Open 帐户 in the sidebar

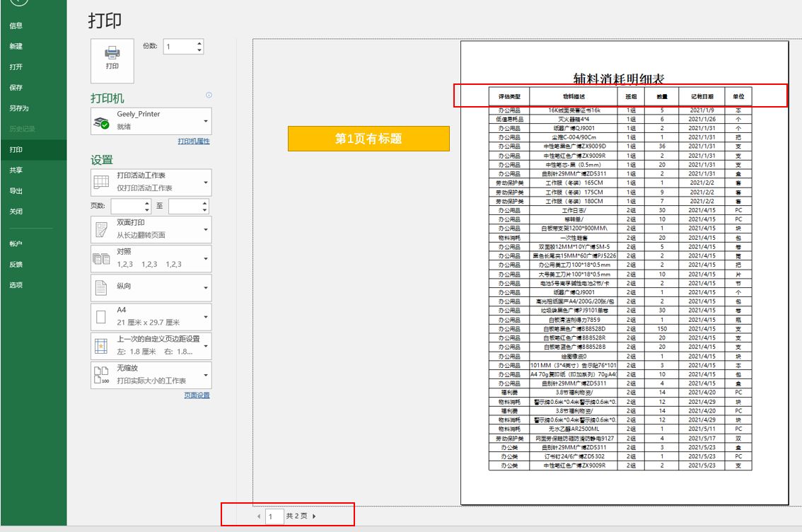tap(16, 244)
